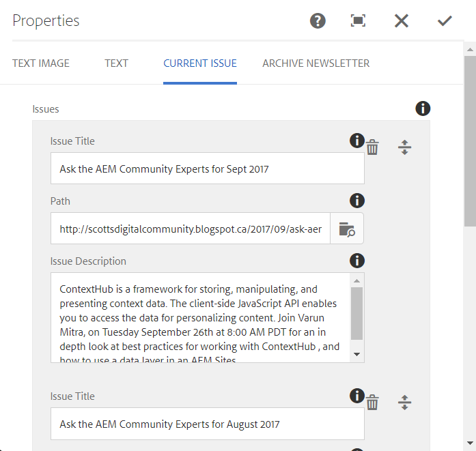Open the help question mark icon

point(318,20)
